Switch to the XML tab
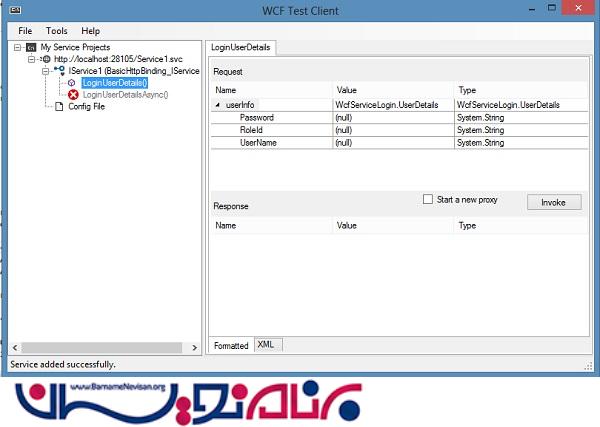This screenshot has height=427, width=600. click(266, 344)
